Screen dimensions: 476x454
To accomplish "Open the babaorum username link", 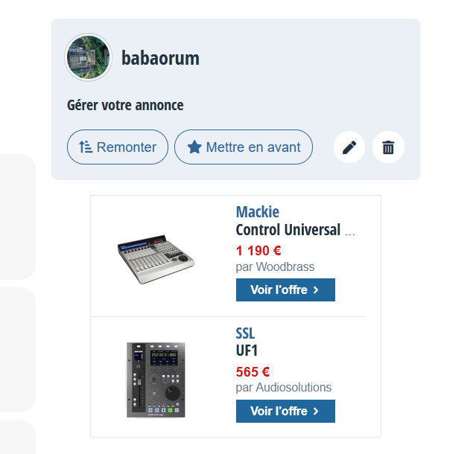I will click(161, 58).
